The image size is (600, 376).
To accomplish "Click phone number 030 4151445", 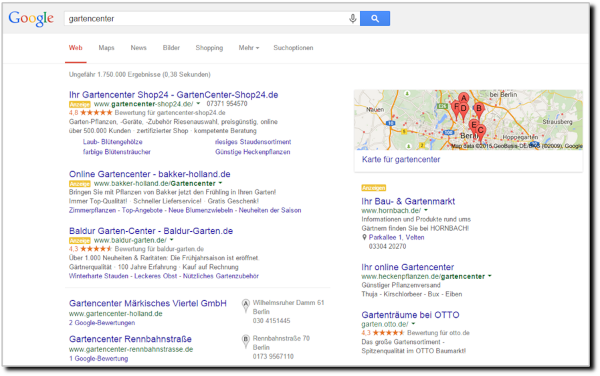I will coord(271,321).
